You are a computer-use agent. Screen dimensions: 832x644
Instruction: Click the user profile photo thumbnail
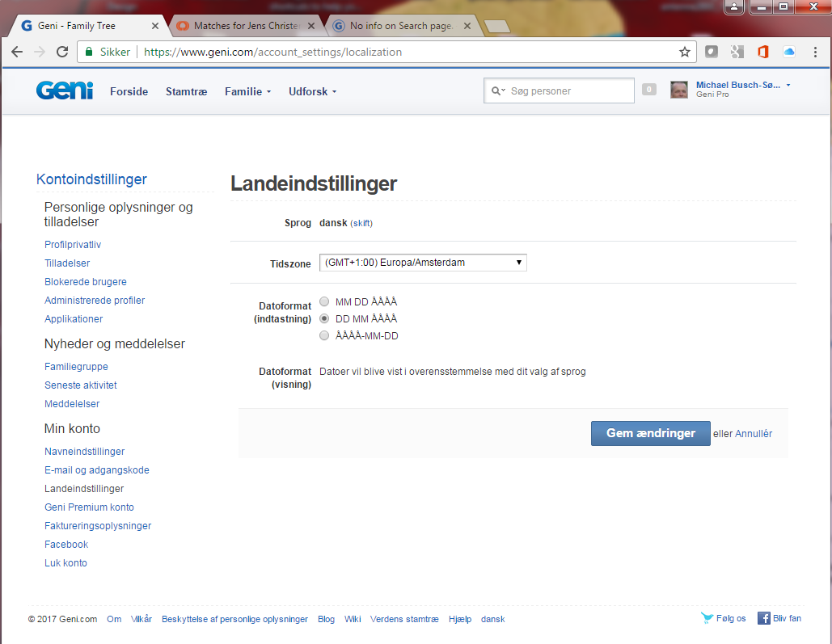click(679, 90)
